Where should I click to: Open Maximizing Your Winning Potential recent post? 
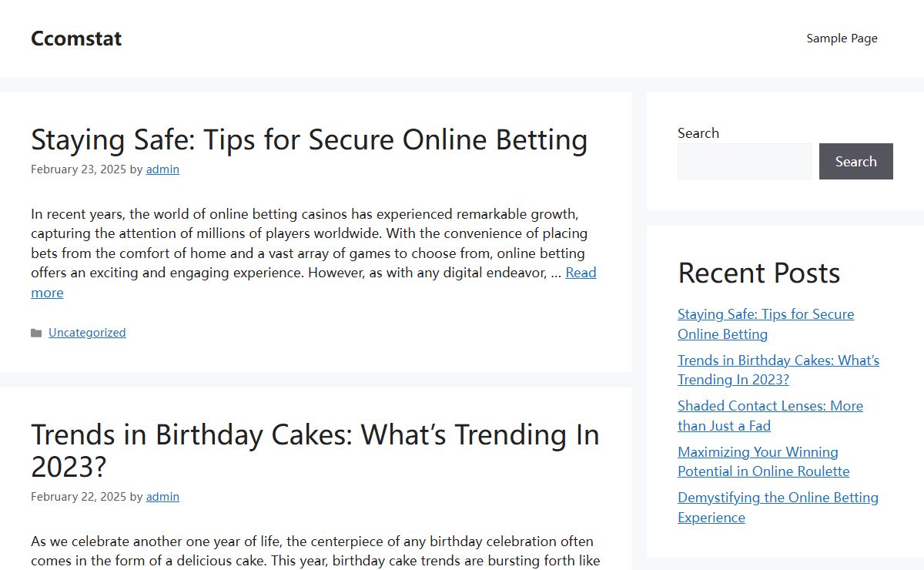[763, 461]
